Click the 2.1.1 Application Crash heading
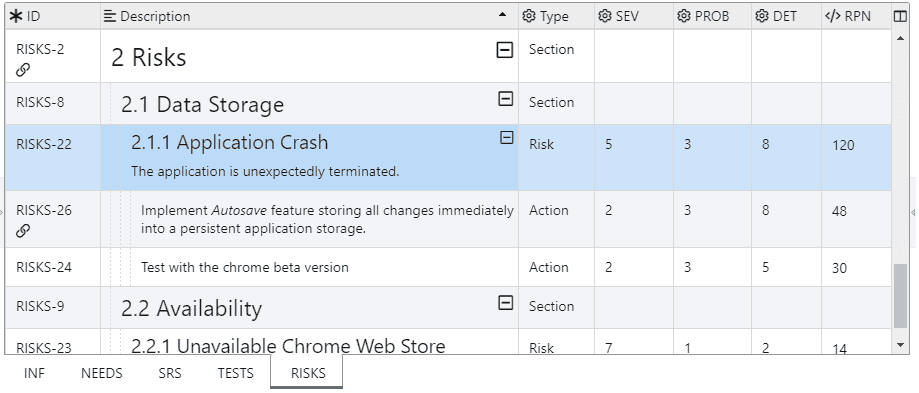The image size is (919, 393). point(230,142)
